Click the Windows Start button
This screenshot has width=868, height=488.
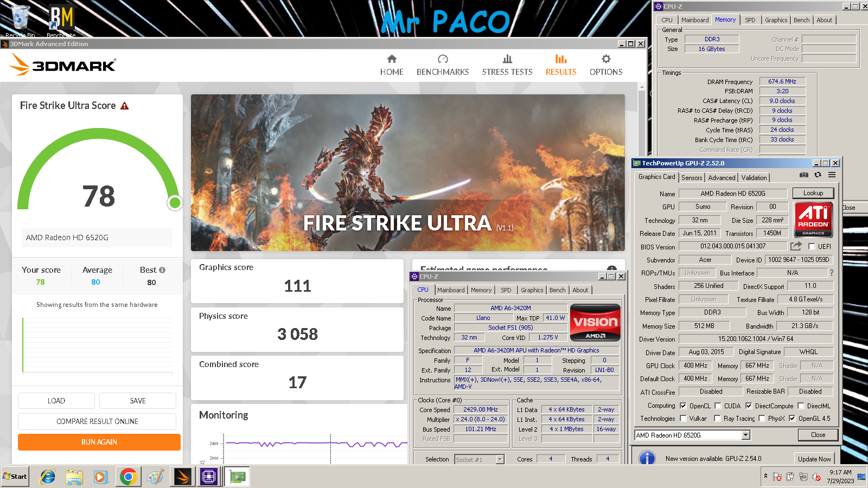[x=15, y=477]
